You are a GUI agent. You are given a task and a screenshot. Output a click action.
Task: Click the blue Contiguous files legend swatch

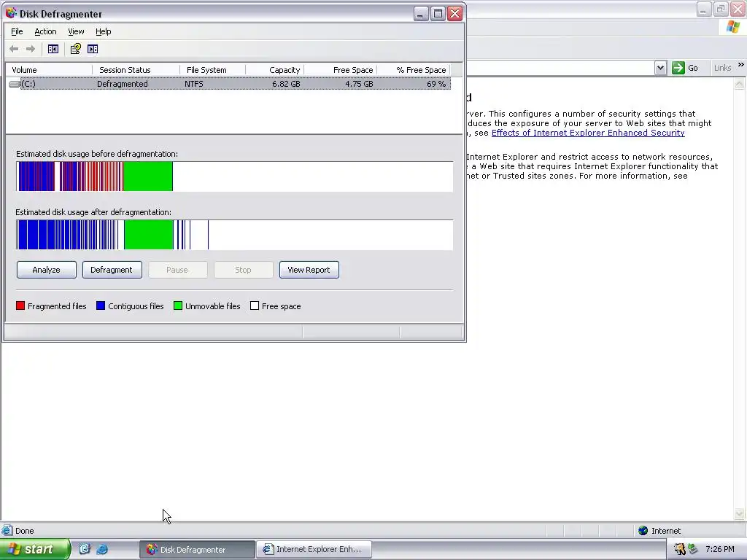click(101, 306)
